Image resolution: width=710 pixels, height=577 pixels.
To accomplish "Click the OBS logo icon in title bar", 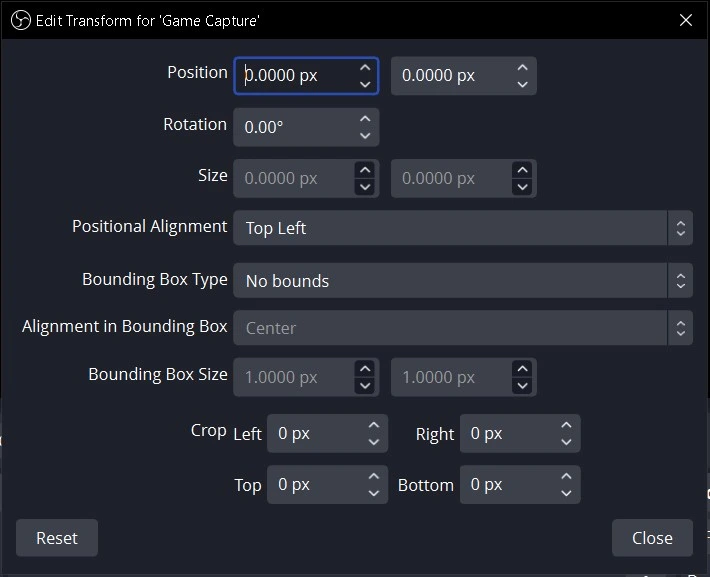I will coord(21,20).
